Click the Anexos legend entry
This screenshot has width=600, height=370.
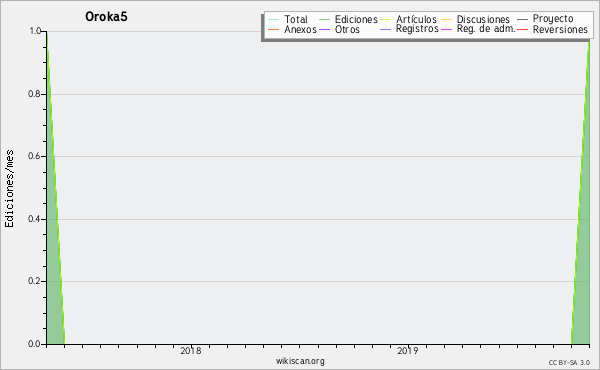tap(292, 29)
